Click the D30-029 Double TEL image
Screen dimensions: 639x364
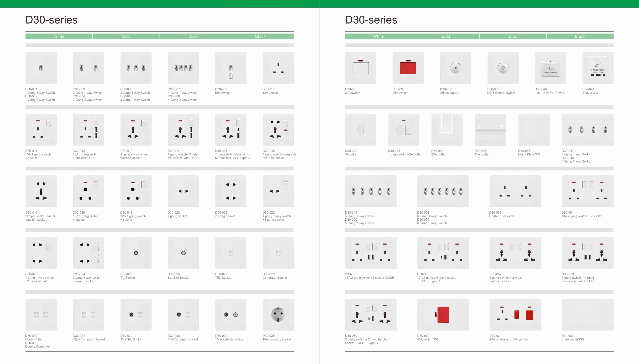[x=41, y=314]
